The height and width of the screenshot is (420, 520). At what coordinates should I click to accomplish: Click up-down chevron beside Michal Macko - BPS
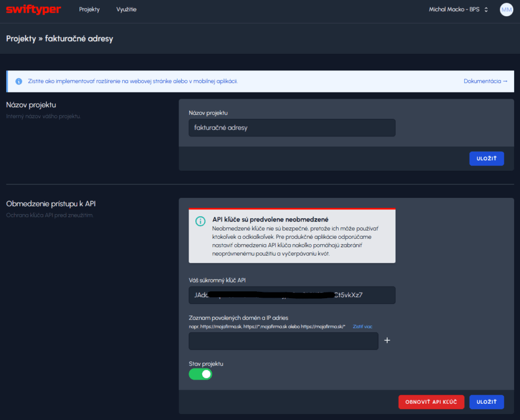486,9
